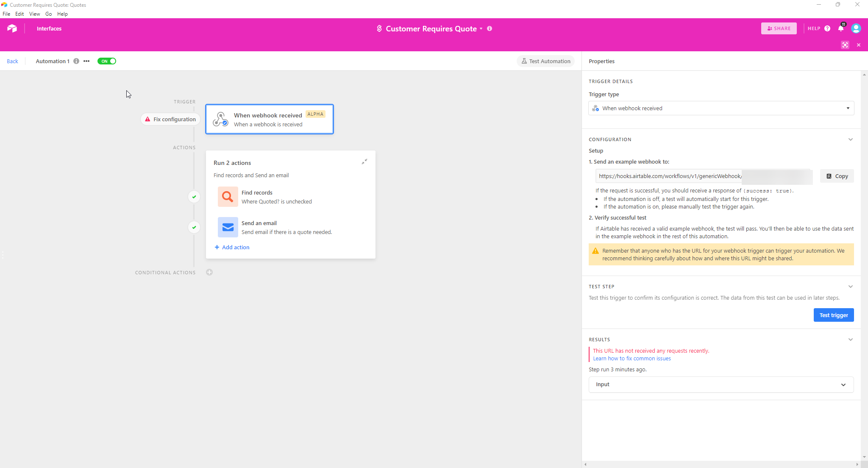Click the Share button
Screen dimensions: 868x468
pyautogui.click(x=779, y=28)
